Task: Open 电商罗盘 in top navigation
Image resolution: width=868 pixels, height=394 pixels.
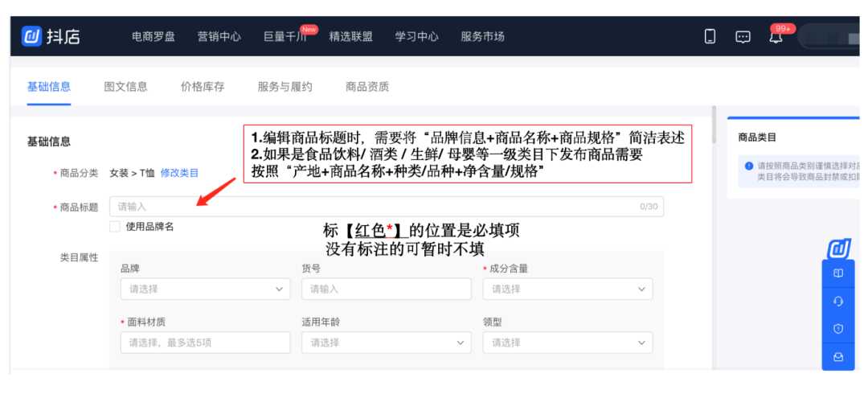Action: pyautogui.click(x=154, y=36)
